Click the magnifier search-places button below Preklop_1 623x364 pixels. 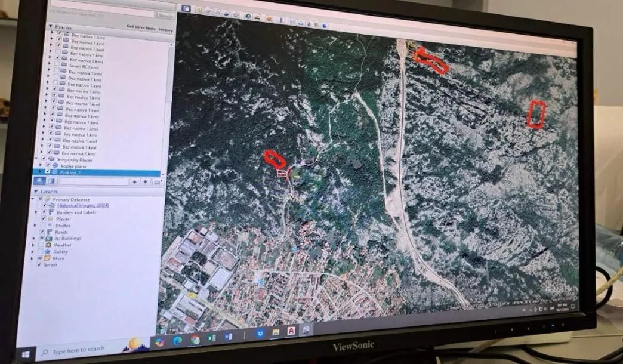tap(39, 181)
